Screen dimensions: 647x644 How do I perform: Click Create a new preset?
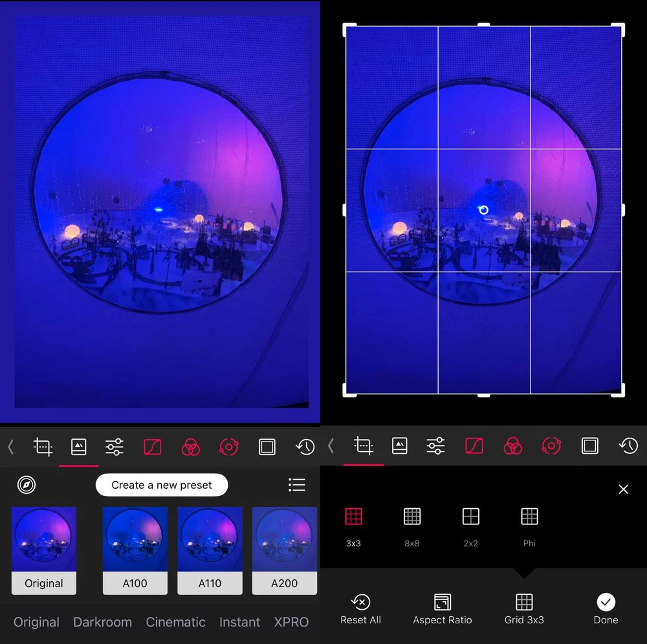coord(161,485)
